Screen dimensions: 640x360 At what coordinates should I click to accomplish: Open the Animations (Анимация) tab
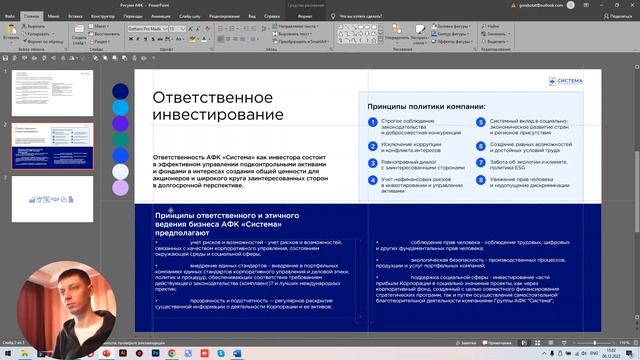pyautogui.click(x=161, y=16)
